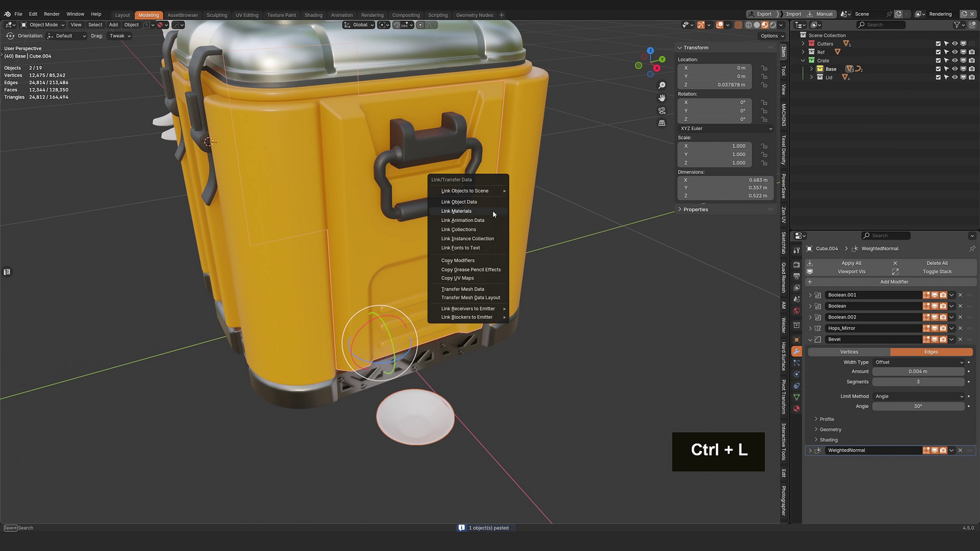Image resolution: width=980 pixels, height=551 pixels.
Task: Open the Object Mode dropdown
Action: 43,25
